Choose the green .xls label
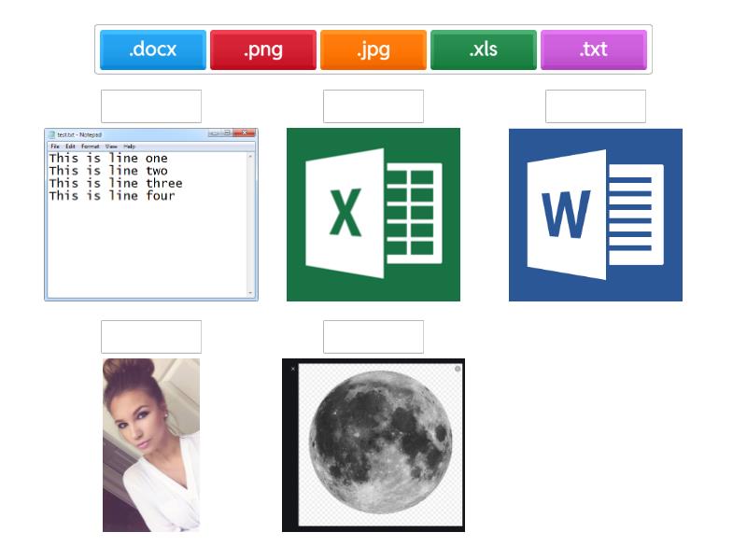 tap(483, 49)
